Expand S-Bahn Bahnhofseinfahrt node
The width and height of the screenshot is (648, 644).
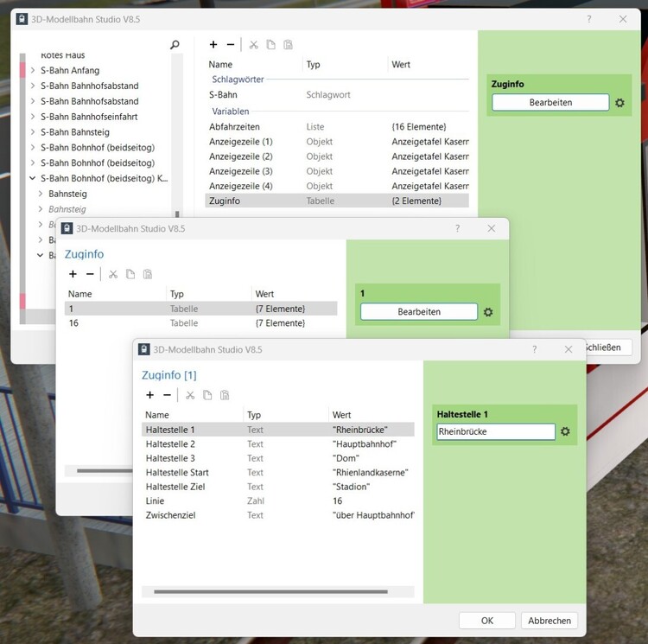click(x=33, y=117)
